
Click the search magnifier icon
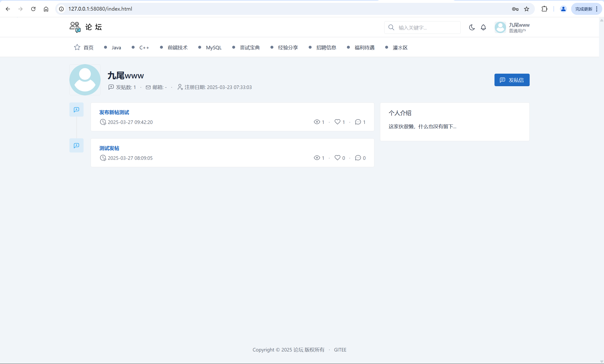pos(391,27)
